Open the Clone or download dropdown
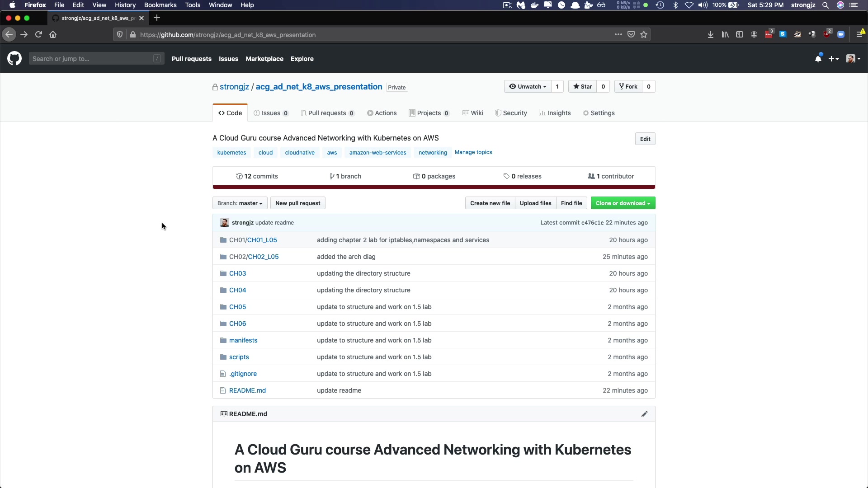Screen dimensions: 868x488 (x=623, y=203)
